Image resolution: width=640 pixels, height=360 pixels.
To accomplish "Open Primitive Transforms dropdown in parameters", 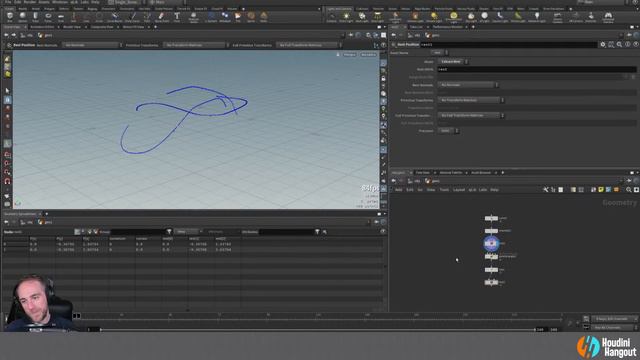I will [471, 100].
